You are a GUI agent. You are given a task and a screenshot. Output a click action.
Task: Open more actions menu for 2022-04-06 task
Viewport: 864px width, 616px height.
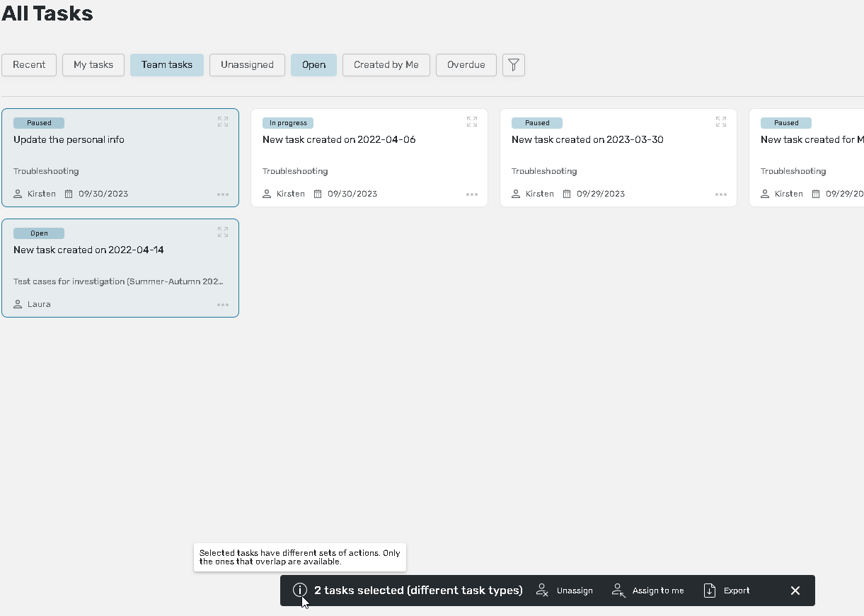point(472,194)
